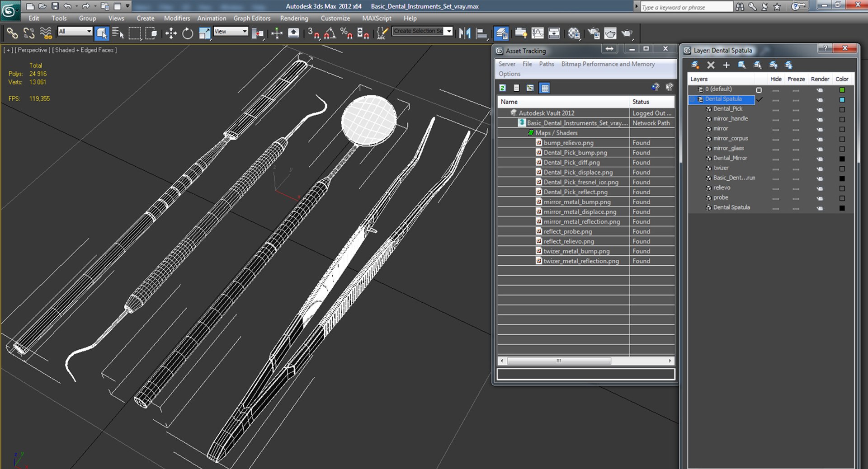868x469 pixels.
Task: Click the Render column header in Layer dialog
Action: 820,79
